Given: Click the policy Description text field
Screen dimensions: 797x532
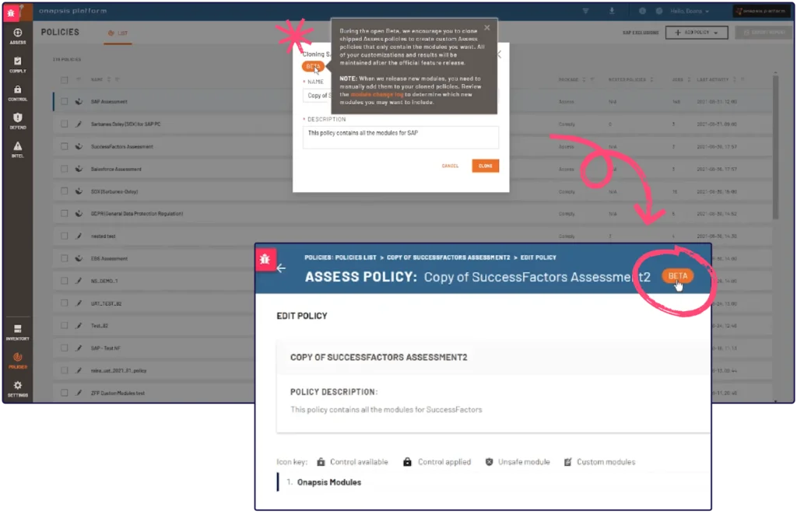Looking at the screenshot, I should pyautogui.click(x=400, y=138).
